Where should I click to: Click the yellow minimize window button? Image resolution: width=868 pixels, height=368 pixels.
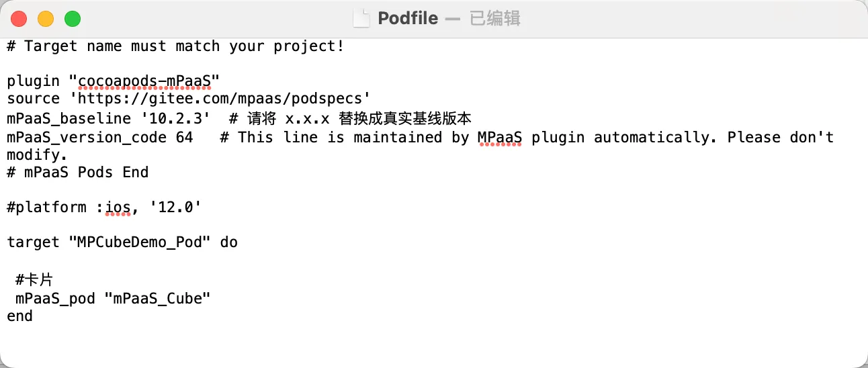46,19
